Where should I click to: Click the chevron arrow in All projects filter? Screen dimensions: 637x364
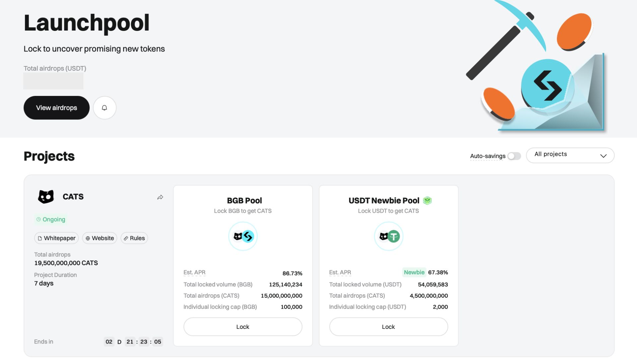click(603, 156)
